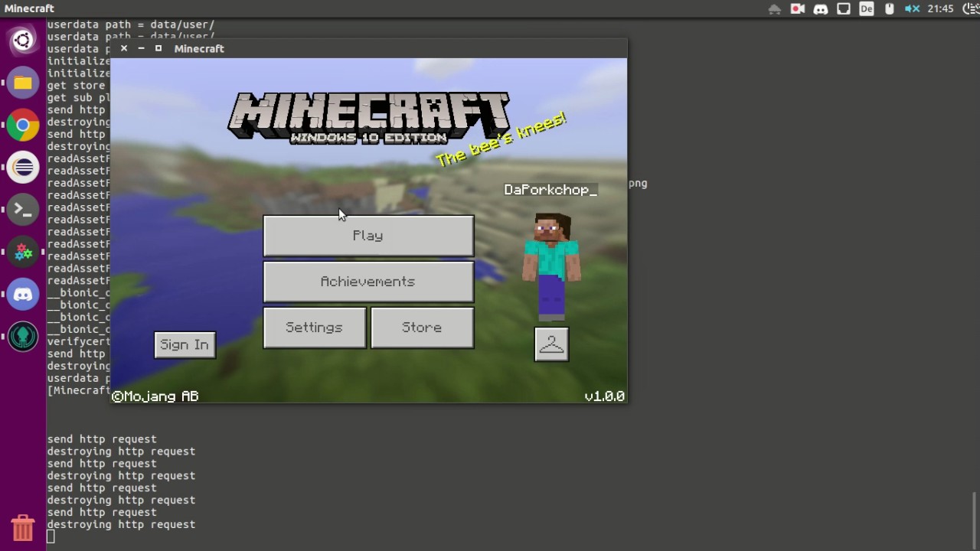This screenshot has height=551, width=980.
Task: Open the session menu at the top-right corner
Action: 971,9
